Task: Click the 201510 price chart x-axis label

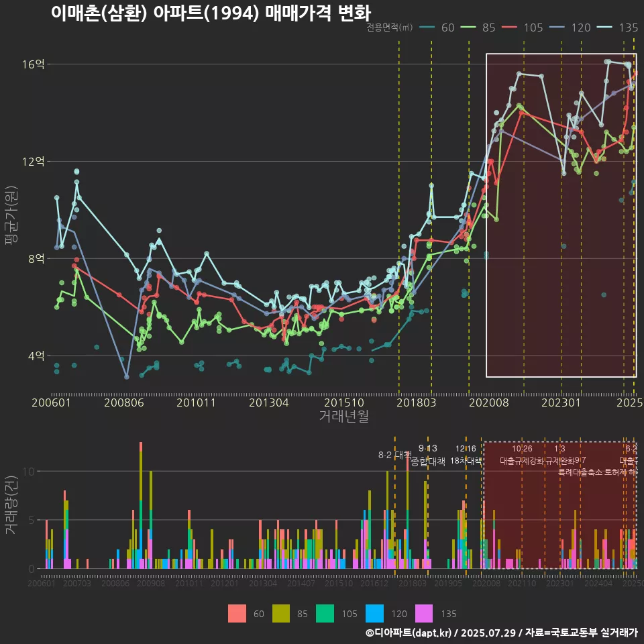Action: 344,402
